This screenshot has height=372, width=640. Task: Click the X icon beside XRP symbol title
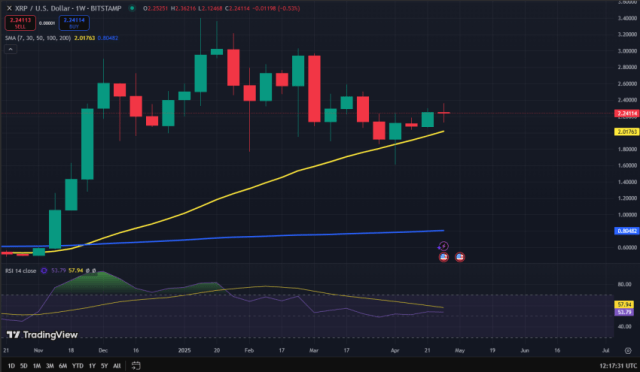[9, 8]
